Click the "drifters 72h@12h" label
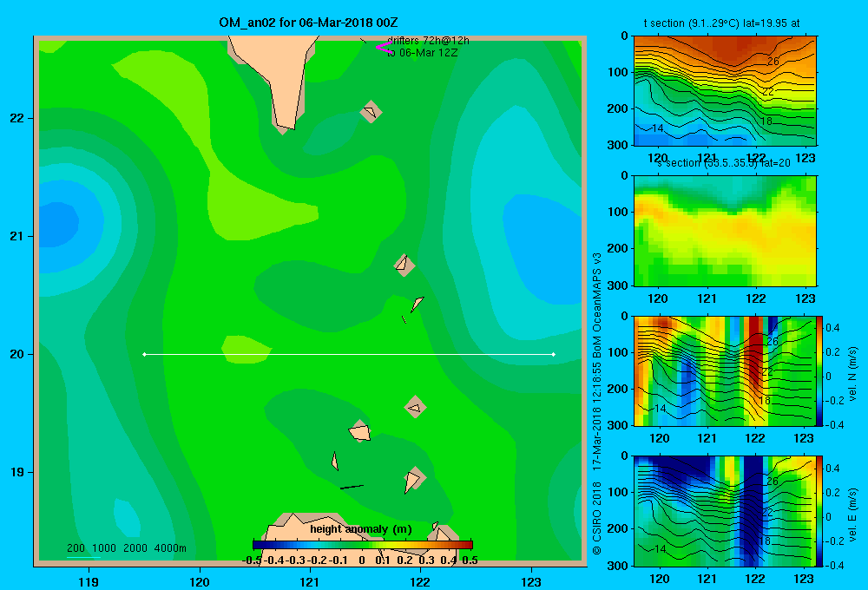This screenshot has width=868, height=590. coord(429,41)
